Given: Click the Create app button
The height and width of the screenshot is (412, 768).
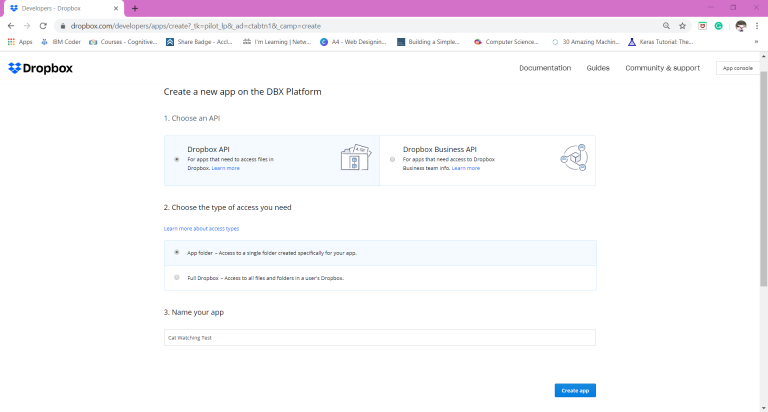Looking at the screenshot, I should tap(575, 390).
